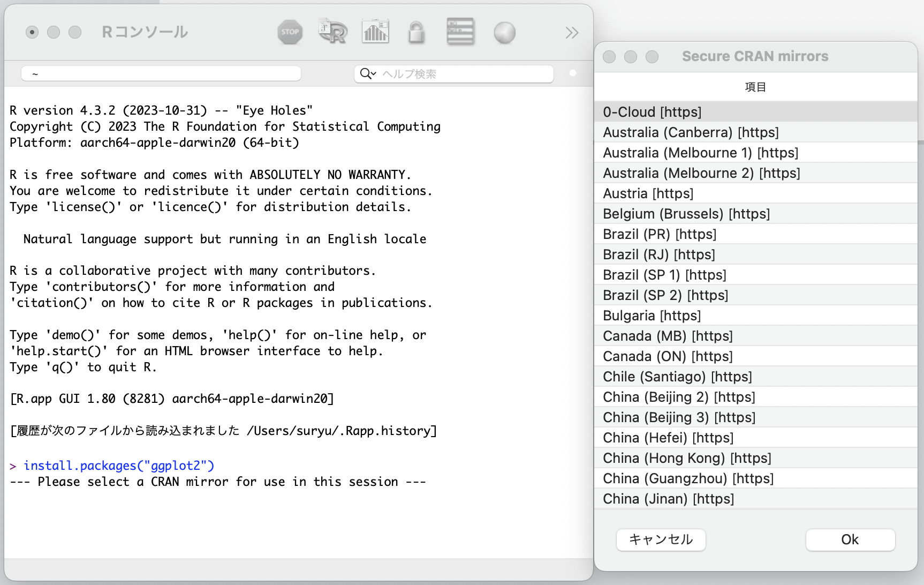Select the Brazil (RJ) [https] mirror
924x585 pixels.
756,254
